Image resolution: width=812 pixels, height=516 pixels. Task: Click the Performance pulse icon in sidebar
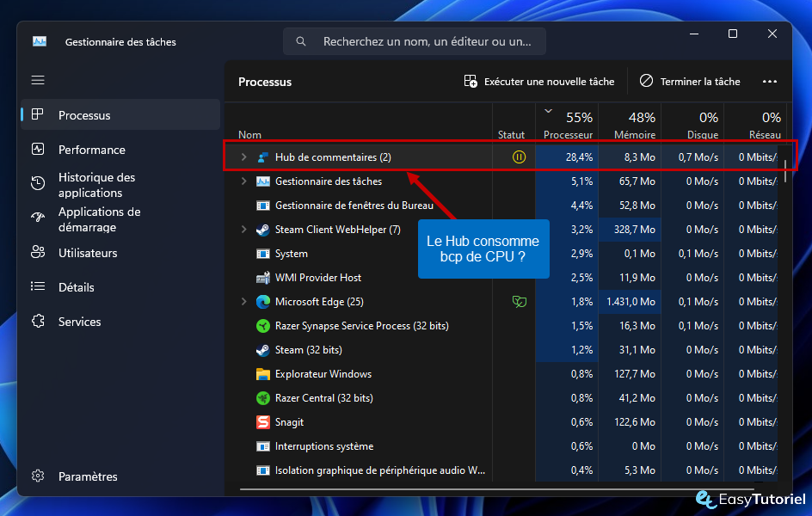pyautogui.click(x=38, y=149)
